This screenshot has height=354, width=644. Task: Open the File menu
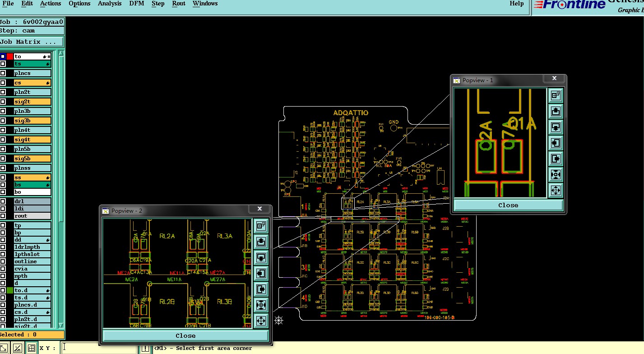tap(8, 4)
